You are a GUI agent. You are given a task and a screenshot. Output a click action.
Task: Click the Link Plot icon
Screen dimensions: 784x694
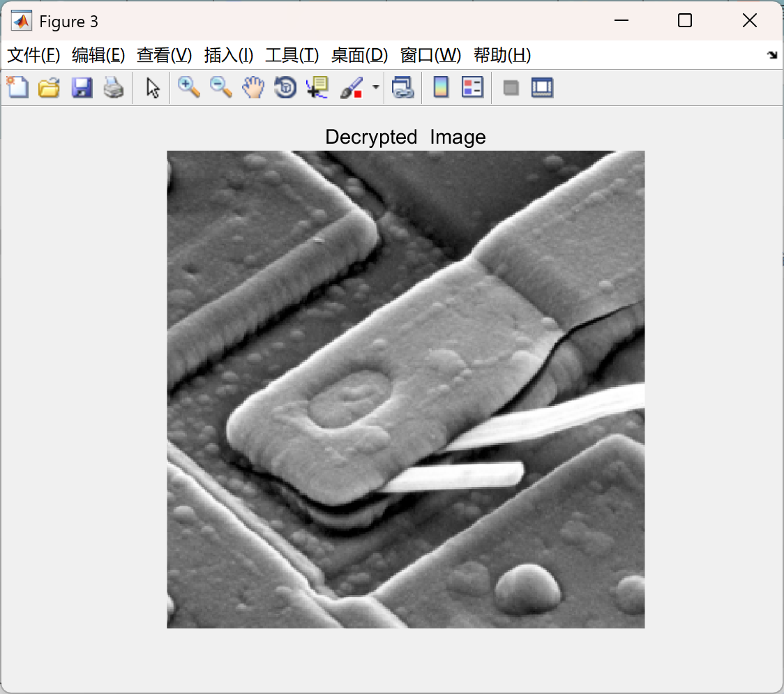[403, 87]
